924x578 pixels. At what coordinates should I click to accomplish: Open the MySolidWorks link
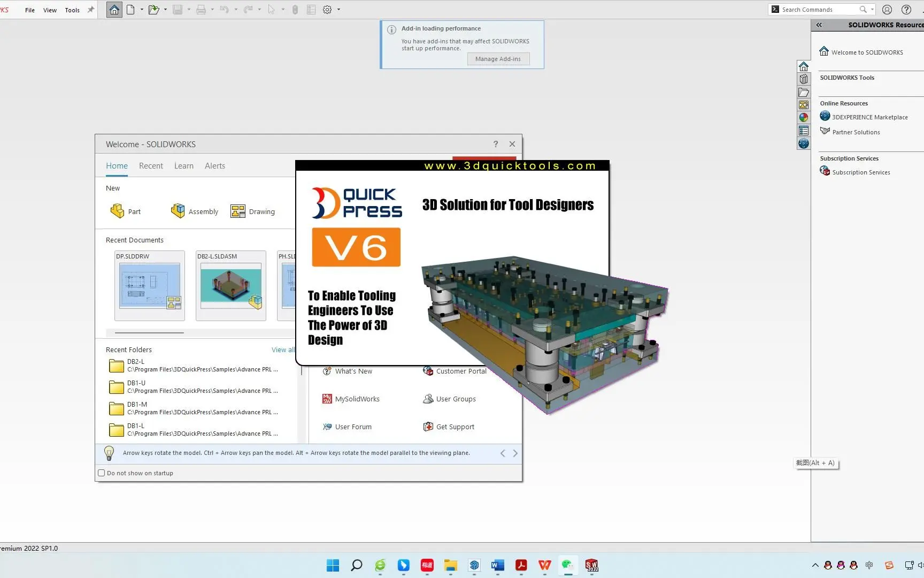(x=351, y=399)
